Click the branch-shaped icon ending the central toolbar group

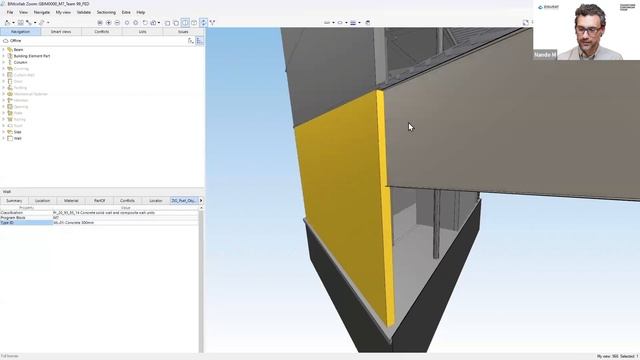212,23
